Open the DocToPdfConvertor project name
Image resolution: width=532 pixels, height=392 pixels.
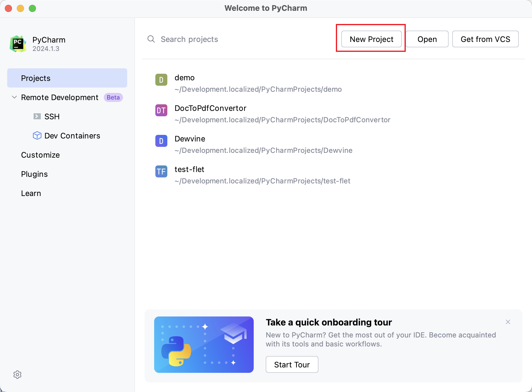(211, 108)
